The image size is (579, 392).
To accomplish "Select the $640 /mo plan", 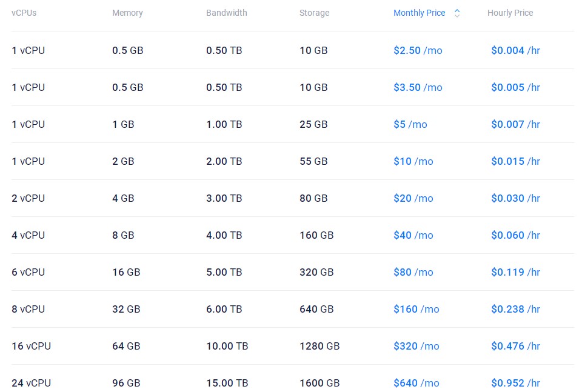I will point(416,383).
